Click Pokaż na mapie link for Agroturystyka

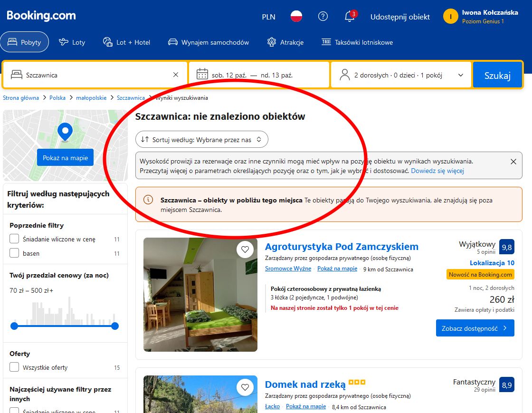pyautogui.click(x=337, y=269)
